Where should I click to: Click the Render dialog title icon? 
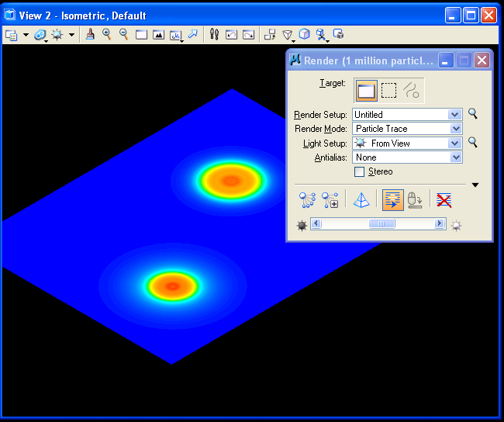tap(295, 60)
